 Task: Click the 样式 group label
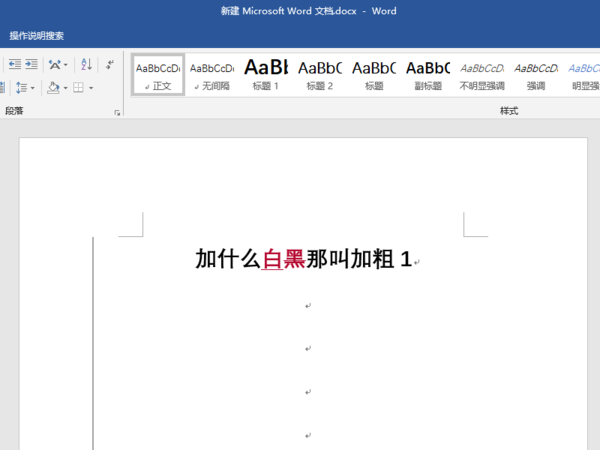click(509, 111)
